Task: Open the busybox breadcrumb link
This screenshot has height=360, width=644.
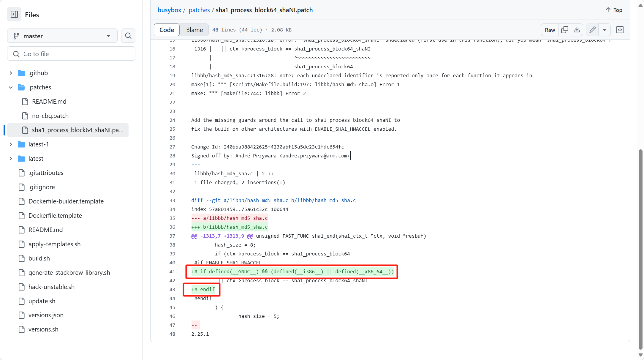Action: (169, 10)
